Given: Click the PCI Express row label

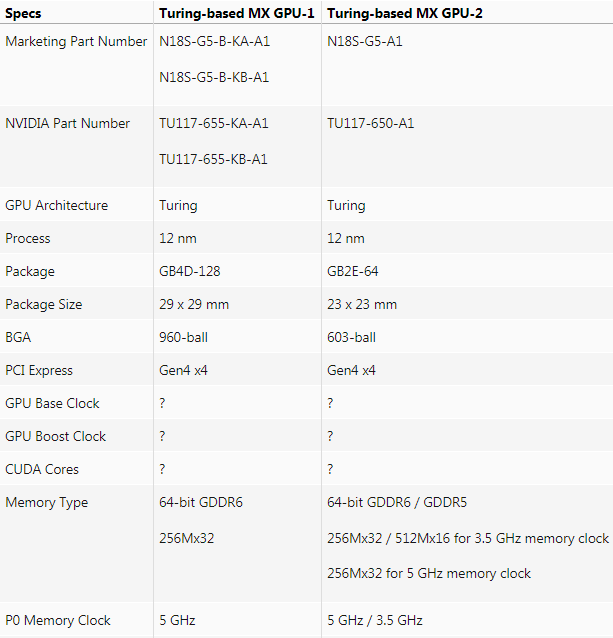Looking at the screenshot, I should point(39,371).
